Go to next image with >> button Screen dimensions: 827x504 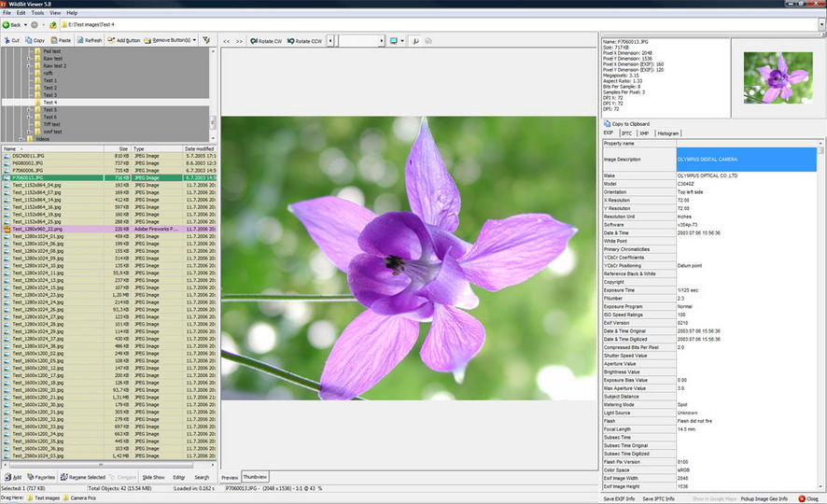pos(239,41)
